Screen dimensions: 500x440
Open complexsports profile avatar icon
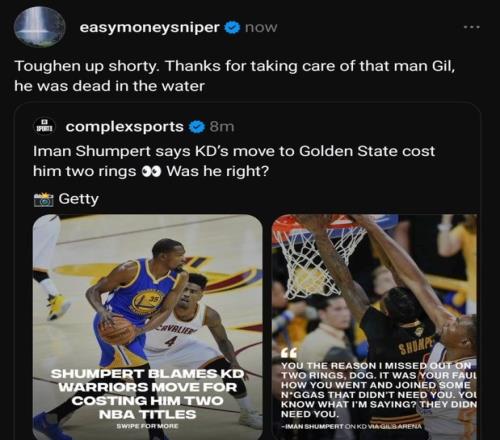pyautogui.click(x=45, y=127)
